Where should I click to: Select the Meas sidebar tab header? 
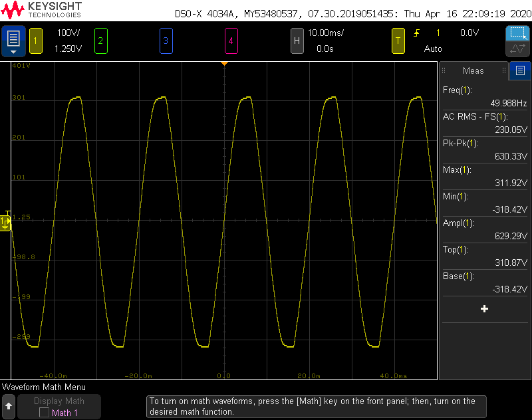(473, 70)
